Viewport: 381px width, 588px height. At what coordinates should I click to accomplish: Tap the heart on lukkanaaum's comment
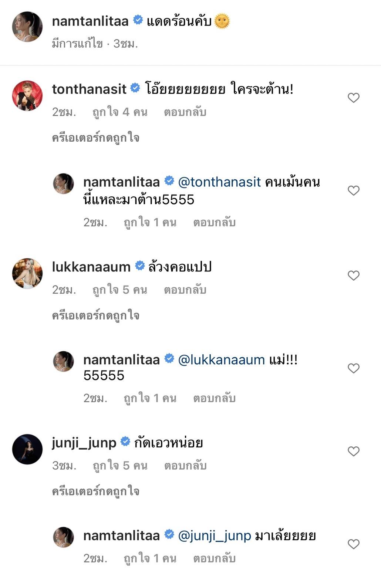[354, 276]
